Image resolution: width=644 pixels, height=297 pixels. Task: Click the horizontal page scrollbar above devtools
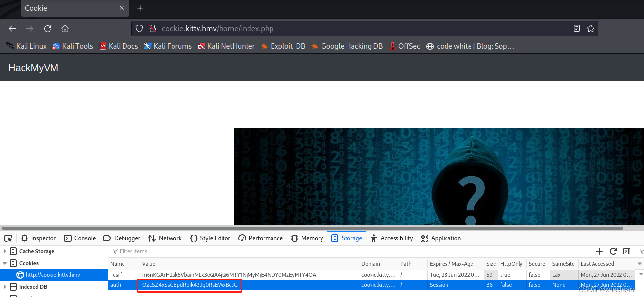[312, 228]
